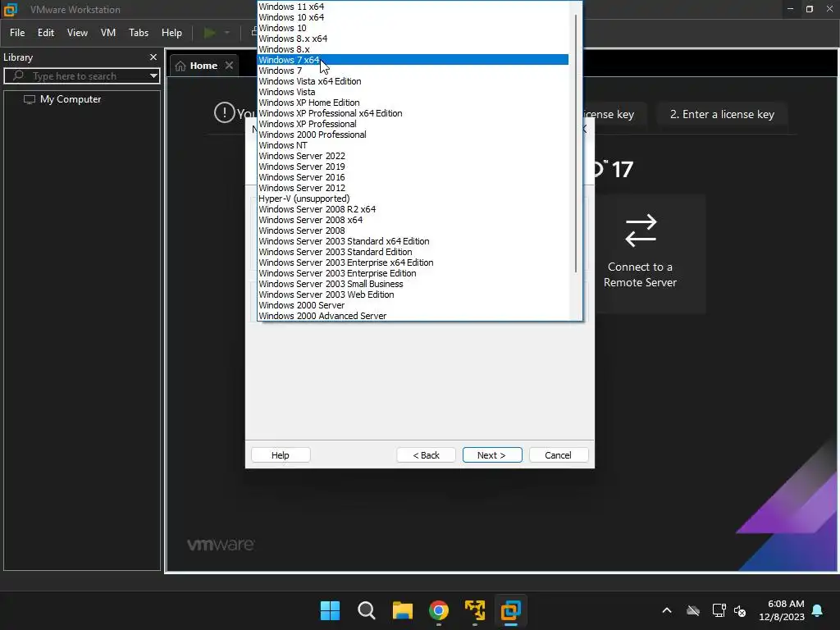Pick Windows Server 2003 Enterprise Edition
The image size is (840, 630).
[x=413, y=273]
